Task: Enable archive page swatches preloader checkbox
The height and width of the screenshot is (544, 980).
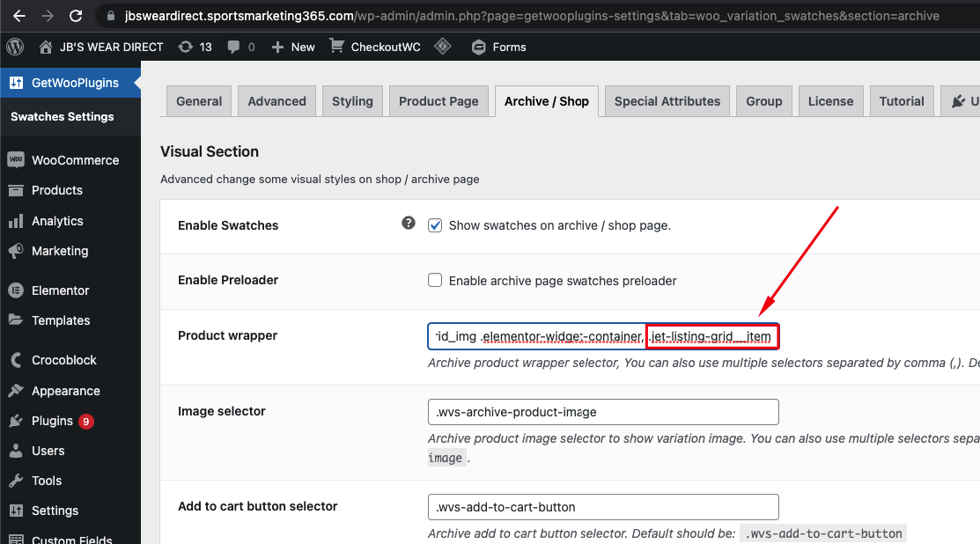Action: (x=435, y=280)
